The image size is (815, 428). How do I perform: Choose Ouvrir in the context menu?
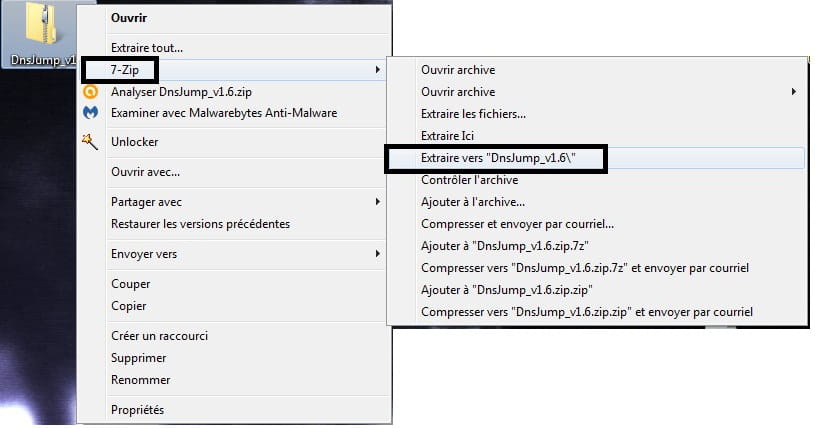pyautogui.click(x=129, y=18)
